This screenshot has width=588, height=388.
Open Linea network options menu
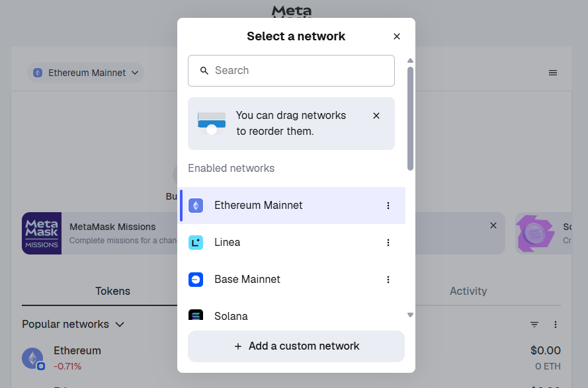(388, 242)
